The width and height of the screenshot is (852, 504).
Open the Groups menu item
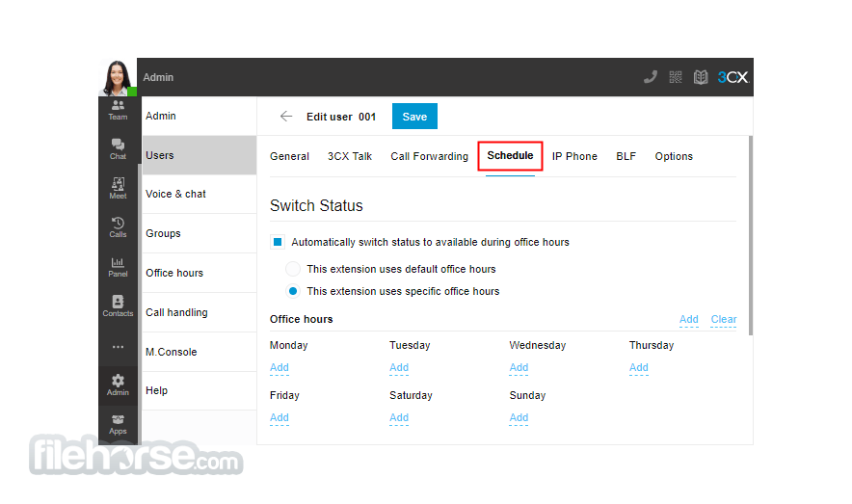pyautogui.click(x=199, y=233)
